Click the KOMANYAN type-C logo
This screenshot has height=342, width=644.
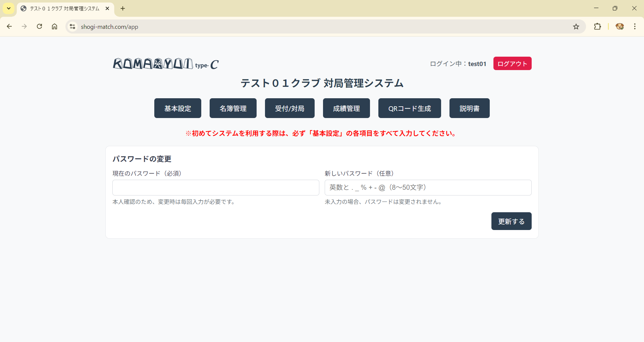[x=166, y=64]
